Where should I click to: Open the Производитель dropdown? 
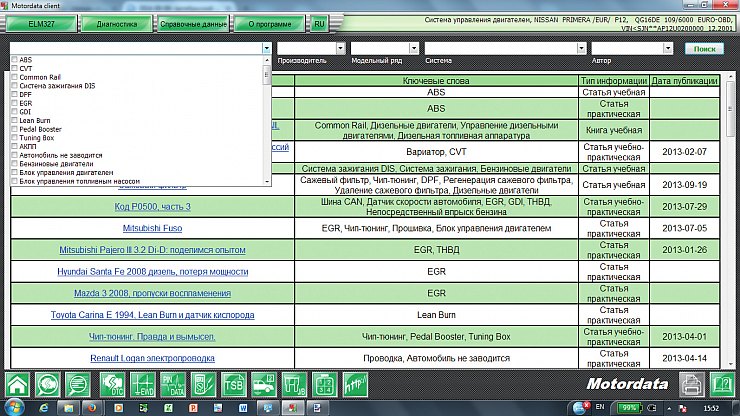point(341,48)
